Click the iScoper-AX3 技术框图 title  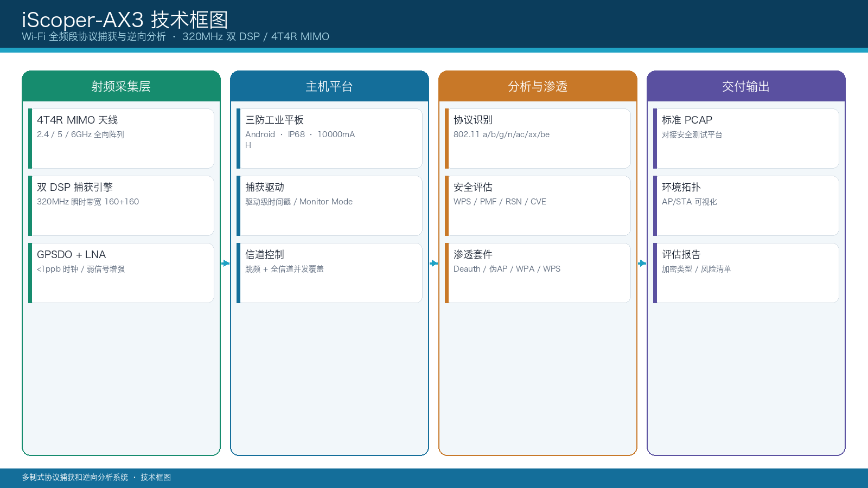point(125,20)
